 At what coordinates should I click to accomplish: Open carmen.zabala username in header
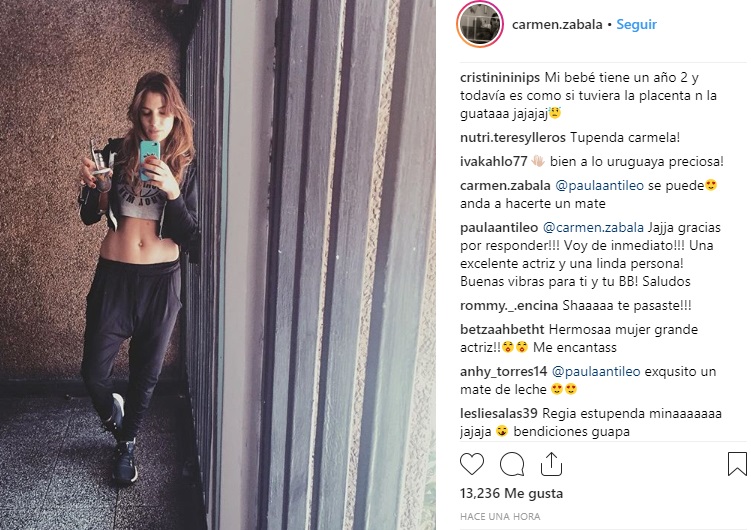[x=557, y=24]
